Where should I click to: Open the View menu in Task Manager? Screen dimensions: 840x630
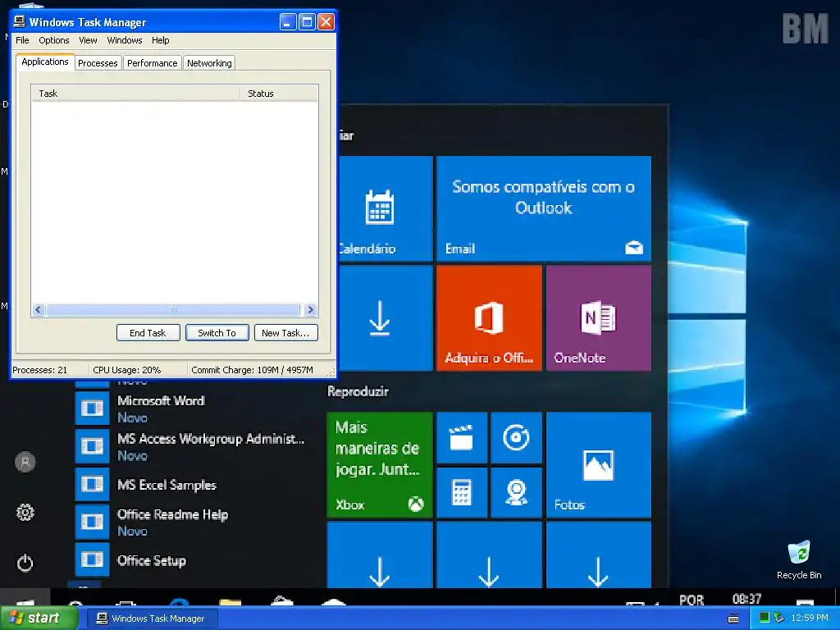click(88, 40)
